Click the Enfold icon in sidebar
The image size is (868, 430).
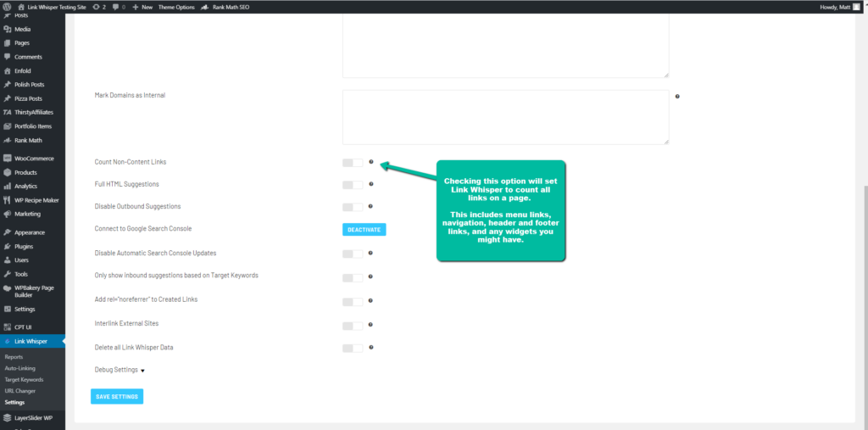coord(7,71)
